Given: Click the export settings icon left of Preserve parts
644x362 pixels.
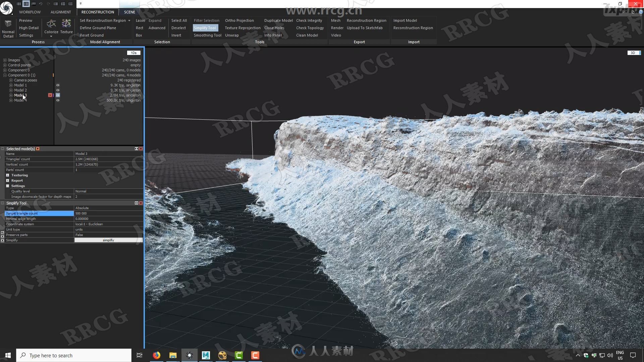Looking at the screenshot, I should pos(2,236).
